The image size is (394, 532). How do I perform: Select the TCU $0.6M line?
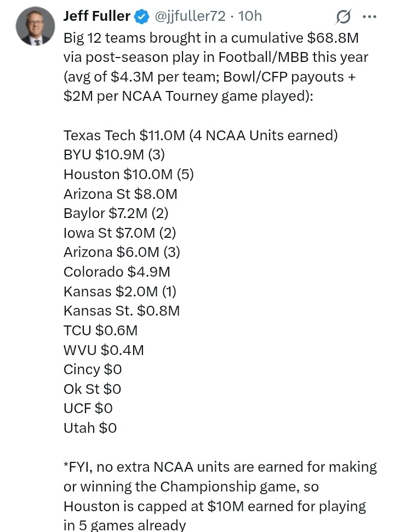[100, 330]
